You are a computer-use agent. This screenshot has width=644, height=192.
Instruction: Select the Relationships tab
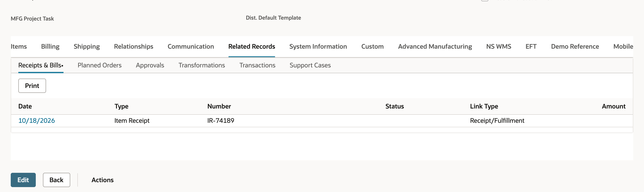point(133,46)
